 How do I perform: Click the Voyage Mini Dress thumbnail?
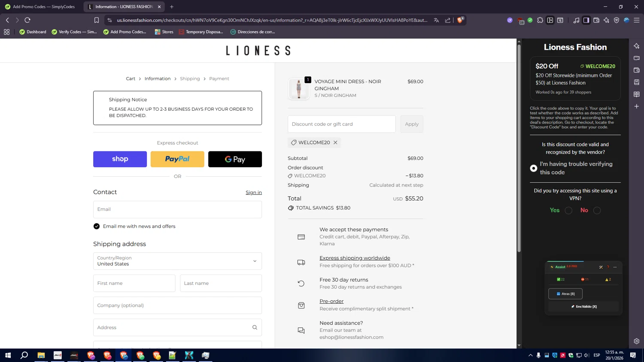[299, 89]
